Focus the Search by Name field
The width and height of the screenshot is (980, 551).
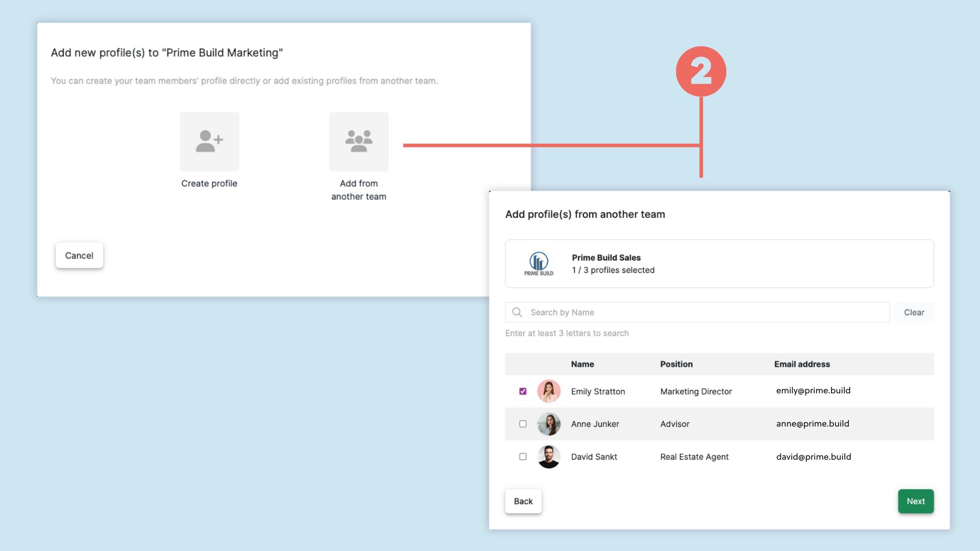697,312
